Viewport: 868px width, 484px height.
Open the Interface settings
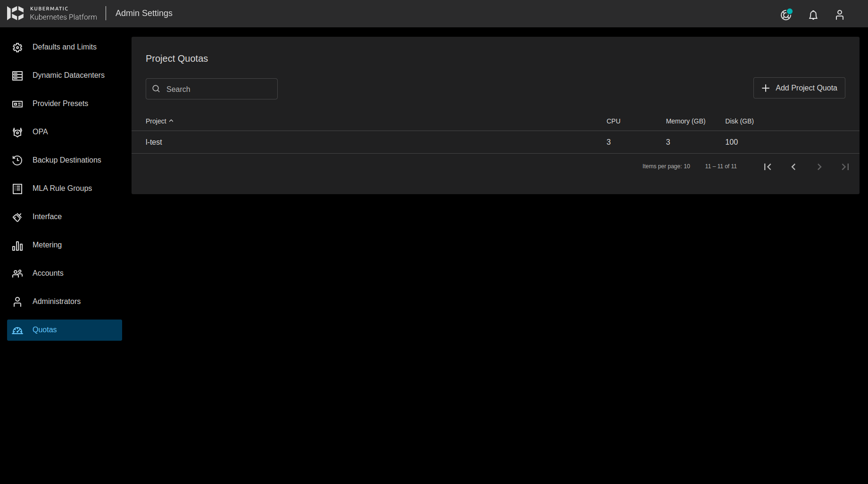47,217
